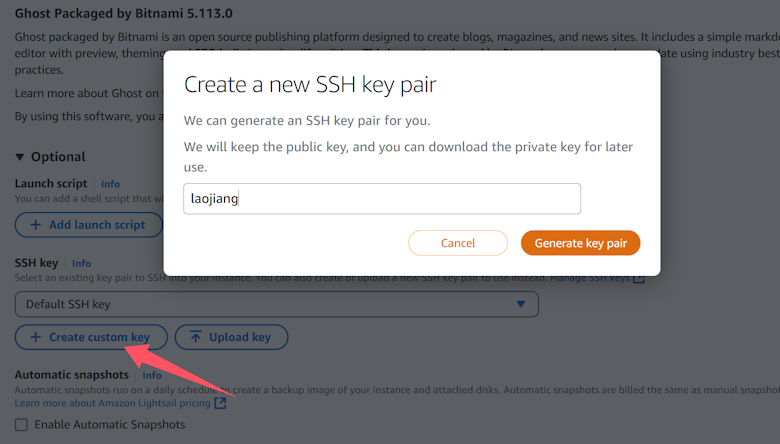Image resolution: width=780 pixels, height=444 pixels.
Task: Open Learn more about Amazon Lightsail pricing
Action: pyautogui.click(x=112, y=403)
